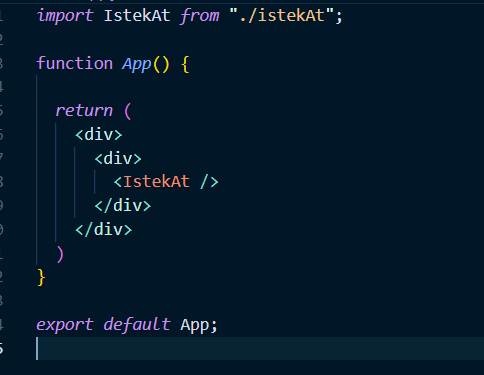Viewport: 484px width, 375px height.
Task: Click the outer opening <div> tag
Action: 99,135
